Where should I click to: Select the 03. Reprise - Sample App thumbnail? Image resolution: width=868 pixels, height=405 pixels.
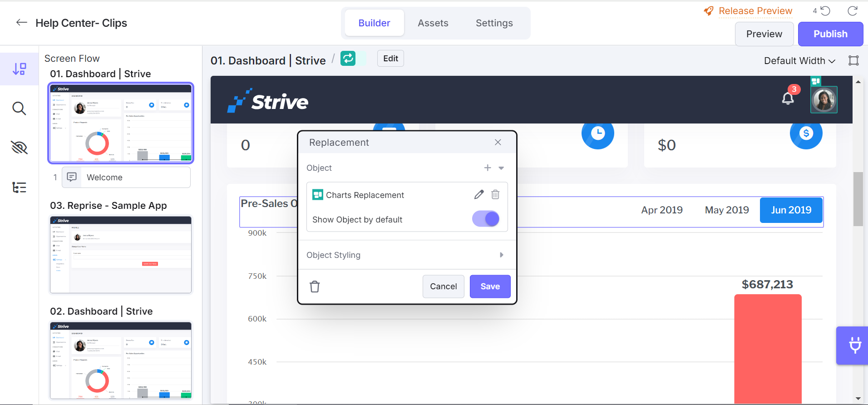pyautogui.click(x=121, y=255)
